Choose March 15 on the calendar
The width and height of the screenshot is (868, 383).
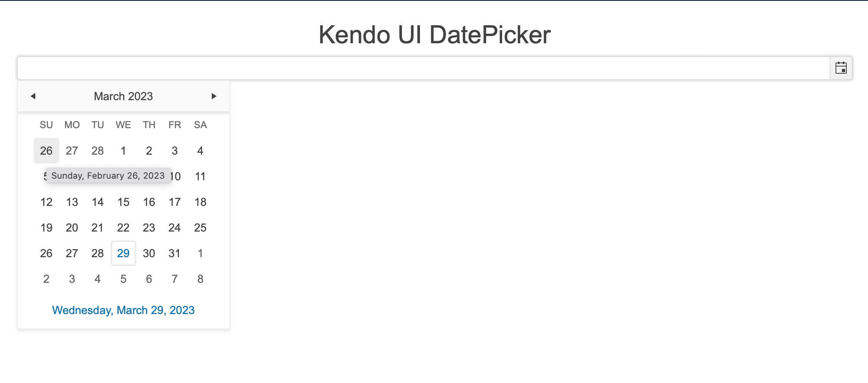(x=124, y=202)
